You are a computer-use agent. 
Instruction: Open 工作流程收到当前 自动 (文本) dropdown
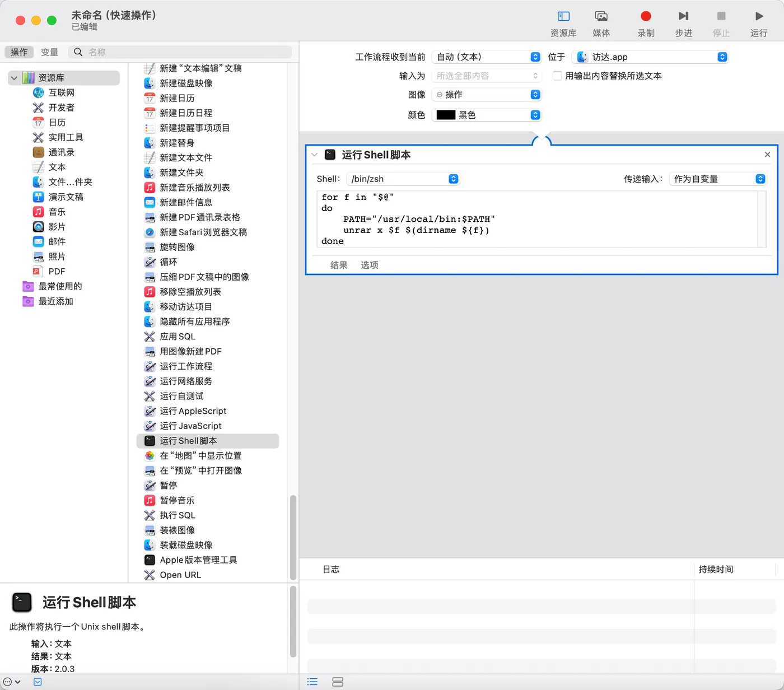coord(487,57)
